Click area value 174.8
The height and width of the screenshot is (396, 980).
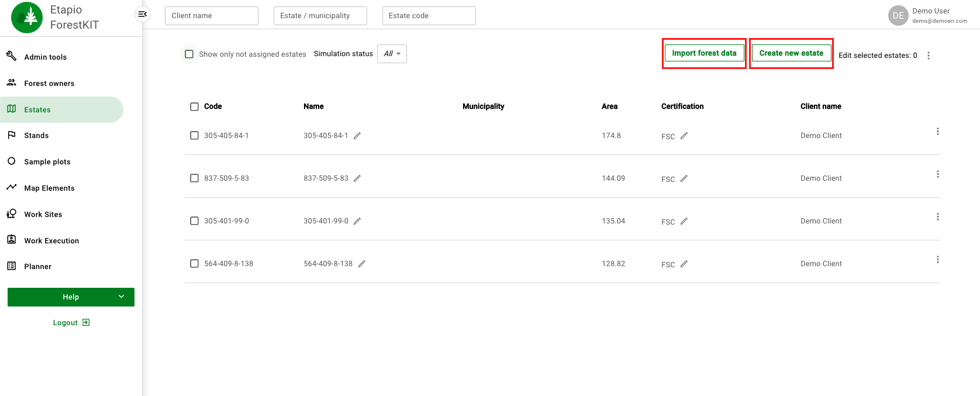611,135
